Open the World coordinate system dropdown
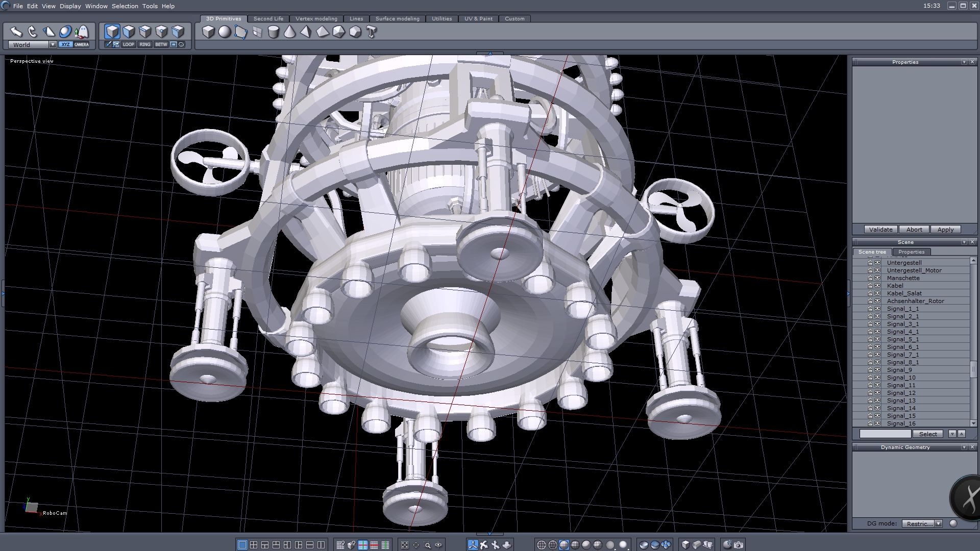The image size is (980, 551). (x=53, y=45)
